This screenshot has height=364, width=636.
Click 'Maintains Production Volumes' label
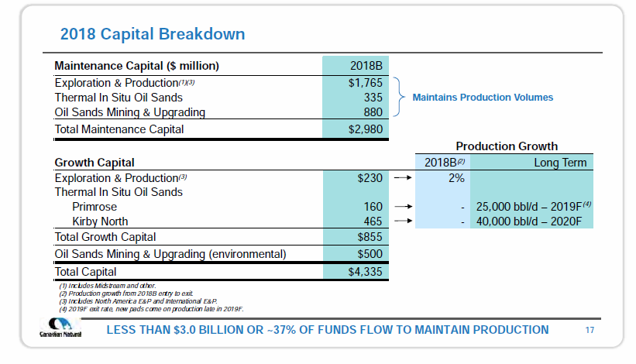click(483, 98)
